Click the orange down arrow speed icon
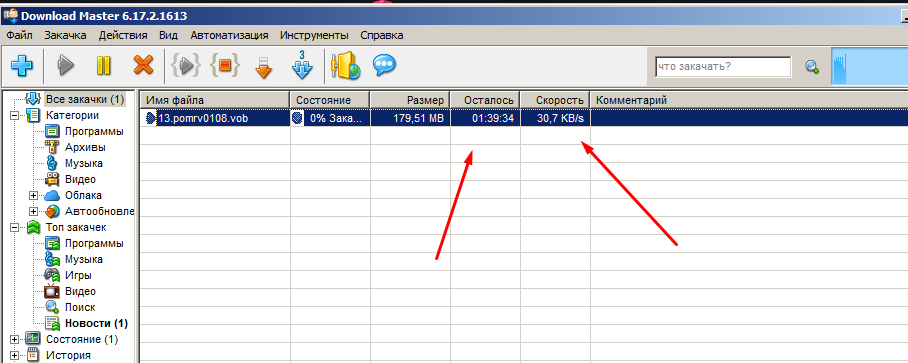 263,67
